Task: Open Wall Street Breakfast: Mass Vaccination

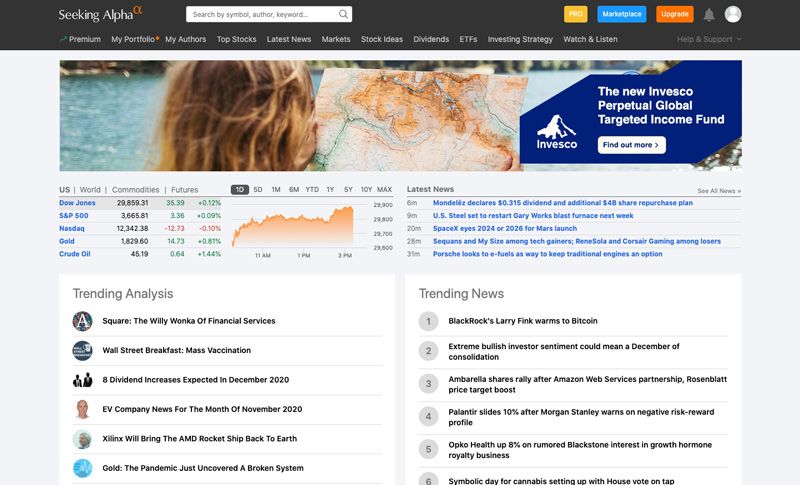Action: point(177,350)
